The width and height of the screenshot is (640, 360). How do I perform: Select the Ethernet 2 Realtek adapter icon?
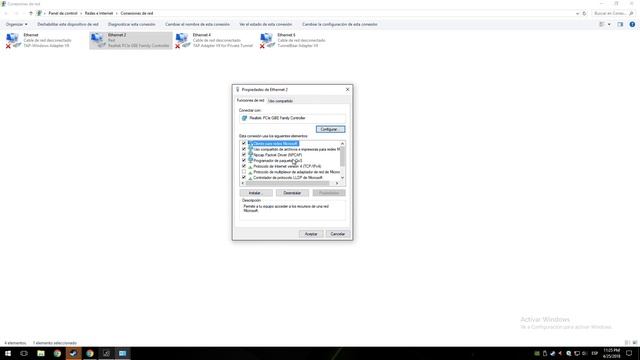[x=98, y=40]
